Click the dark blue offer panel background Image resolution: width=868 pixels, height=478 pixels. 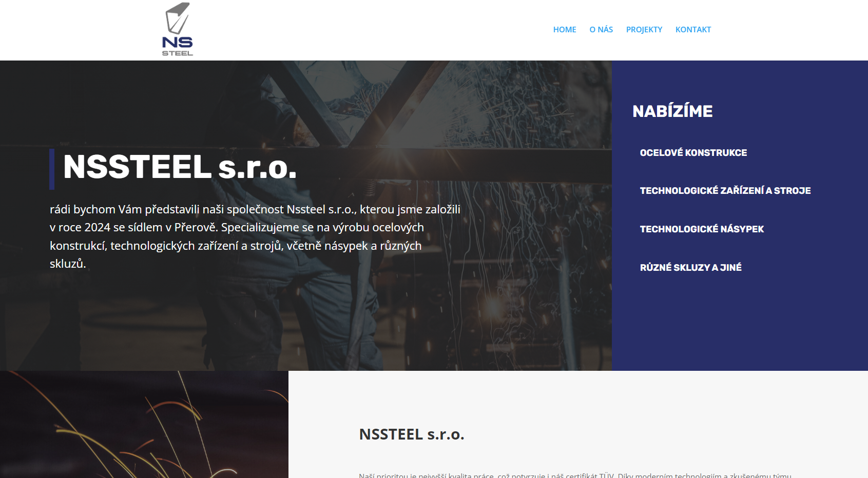pyautogui.click(x=740, y=323)
